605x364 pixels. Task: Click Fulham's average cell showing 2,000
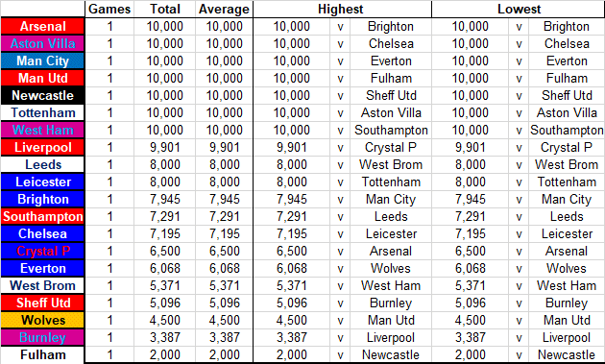(224, 354)
